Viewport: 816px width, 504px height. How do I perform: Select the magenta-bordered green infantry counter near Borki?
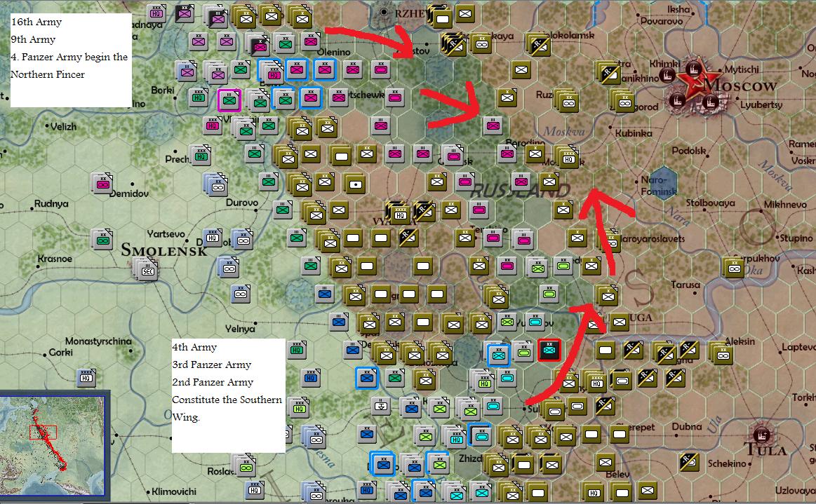point(229,100)
